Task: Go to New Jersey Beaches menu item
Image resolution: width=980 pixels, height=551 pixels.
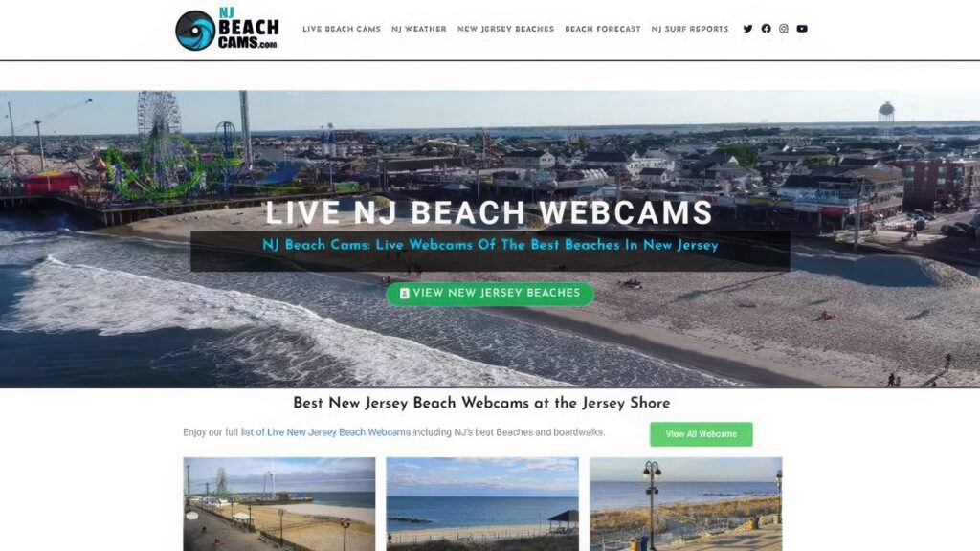Action: tap(505, 29)
